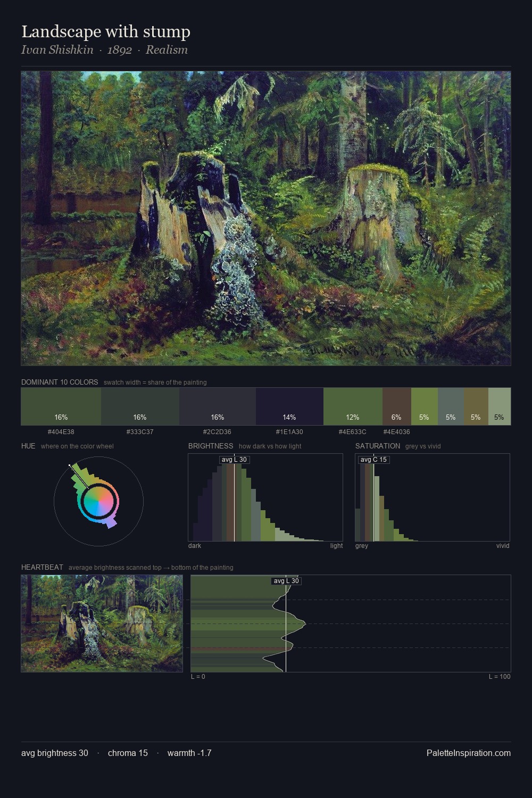This screenshot has height=798, width=532.
Task: Click the '#1E1A30' hex code text
Action: tap(289, 432)
